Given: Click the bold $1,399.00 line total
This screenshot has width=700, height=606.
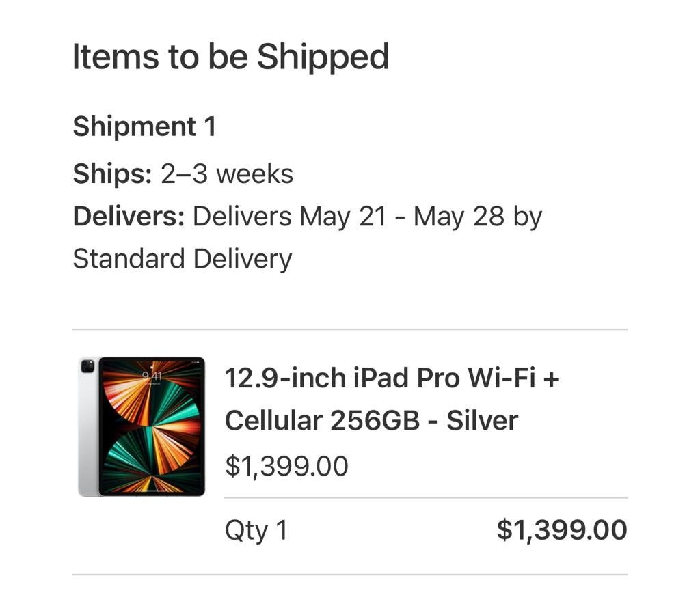Looking at the screenshot, I should [x=561, y=530].
